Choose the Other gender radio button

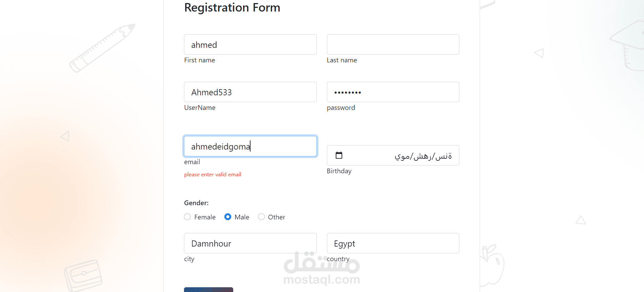click(x=261, y=217)
